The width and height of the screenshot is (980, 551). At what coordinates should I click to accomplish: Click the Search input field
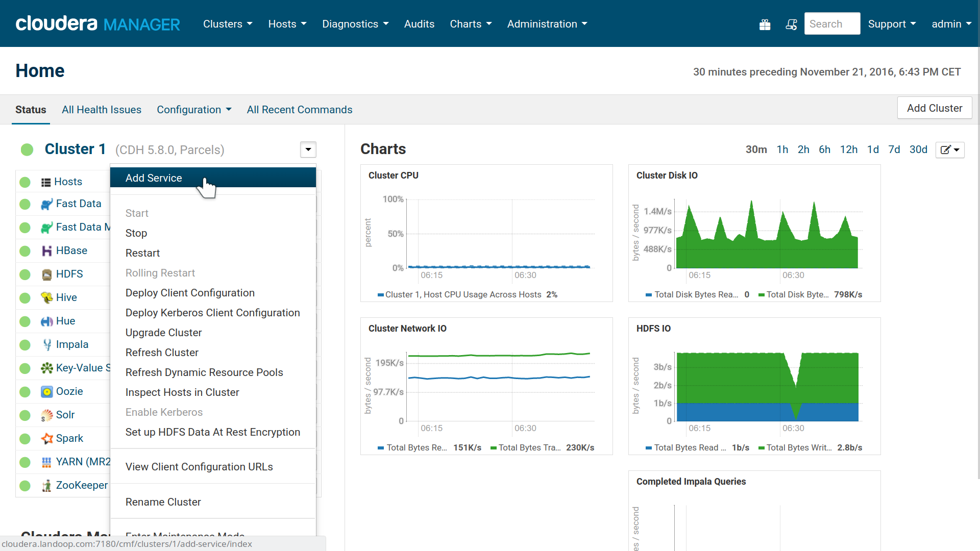tap(832, 23)
